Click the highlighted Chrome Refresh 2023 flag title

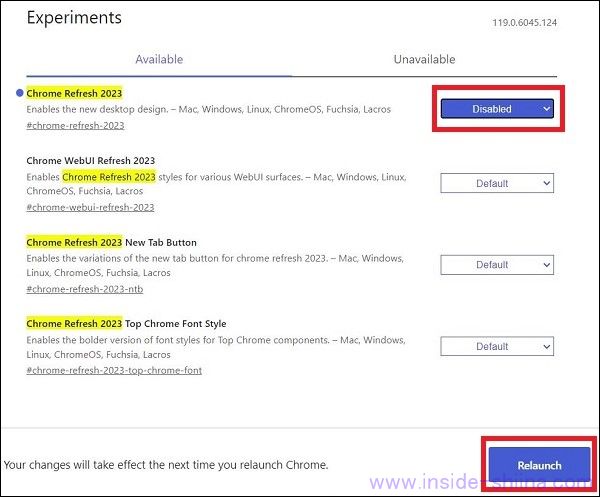click(74, 93)
